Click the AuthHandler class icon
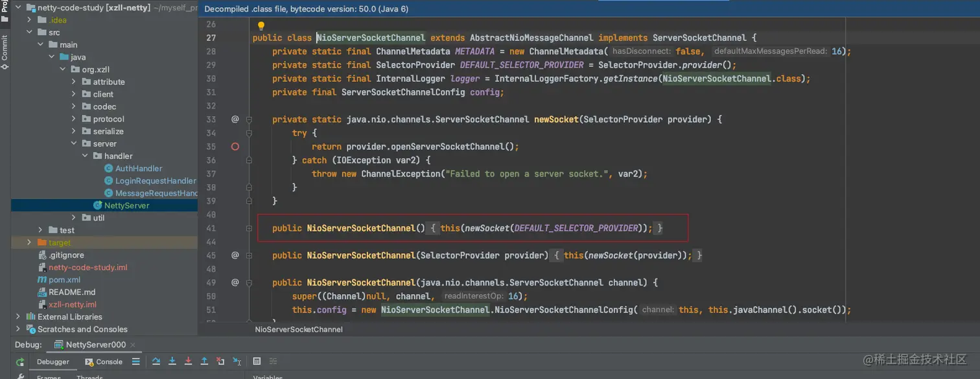 click(x=109, y=168)
